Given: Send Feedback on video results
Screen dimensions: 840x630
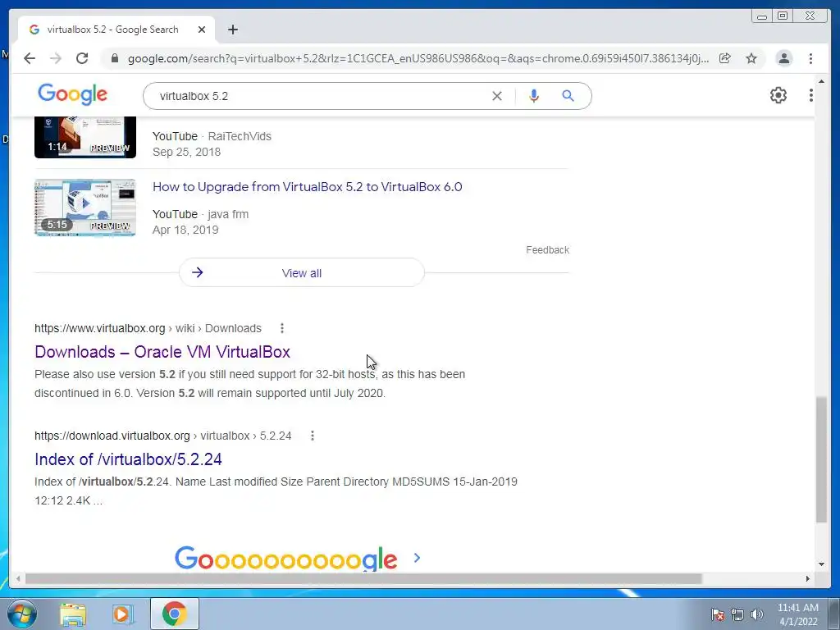Looking at the screenshot, I should (547, 250).
